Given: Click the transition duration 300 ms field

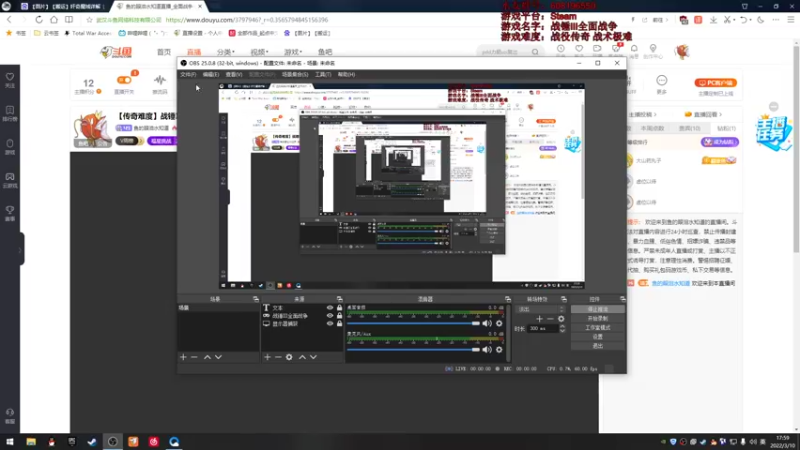Looking at the screenshot, I should 543,329.
